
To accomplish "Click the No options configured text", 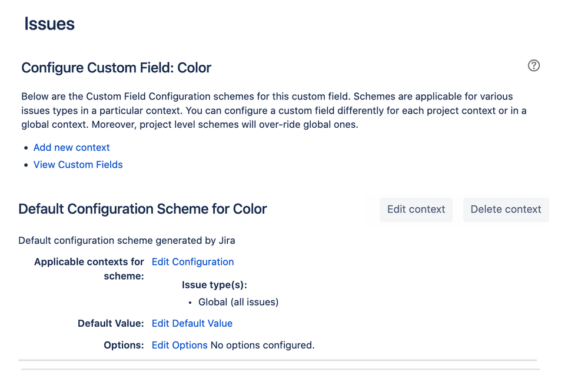I will coord(263,345).
